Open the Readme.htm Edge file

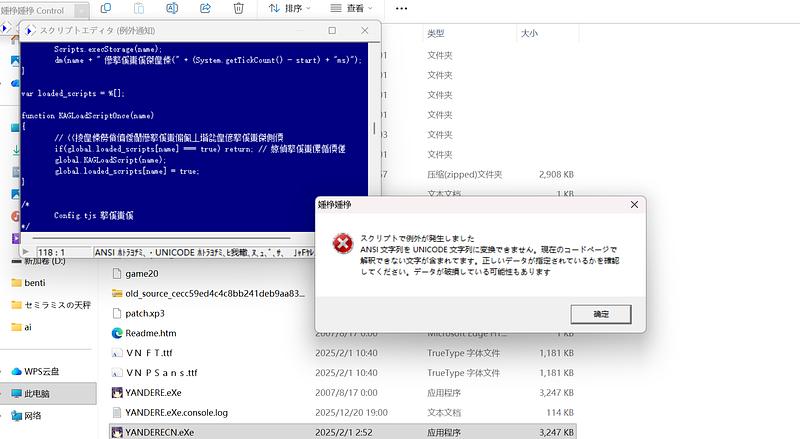tap(149, 333)
